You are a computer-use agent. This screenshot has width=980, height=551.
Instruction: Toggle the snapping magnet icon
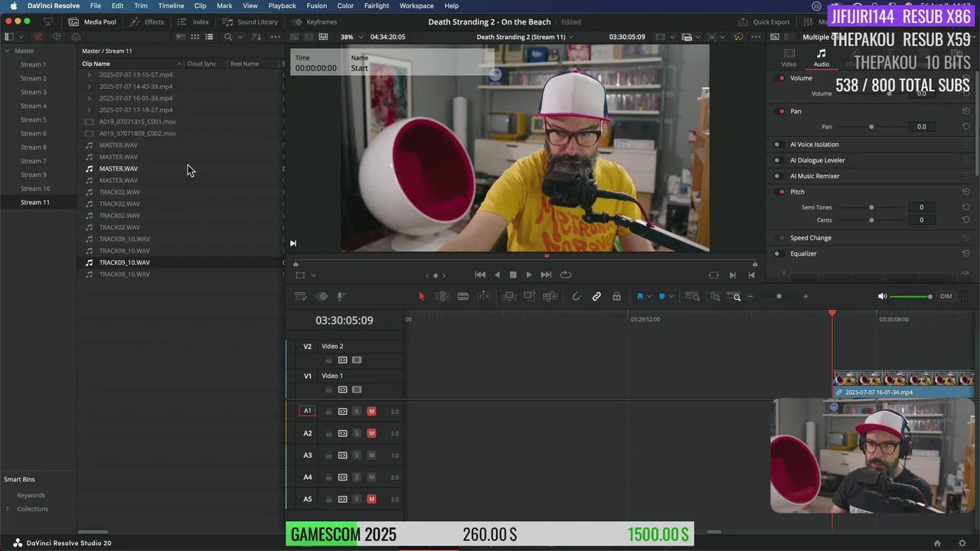[577, 296]
